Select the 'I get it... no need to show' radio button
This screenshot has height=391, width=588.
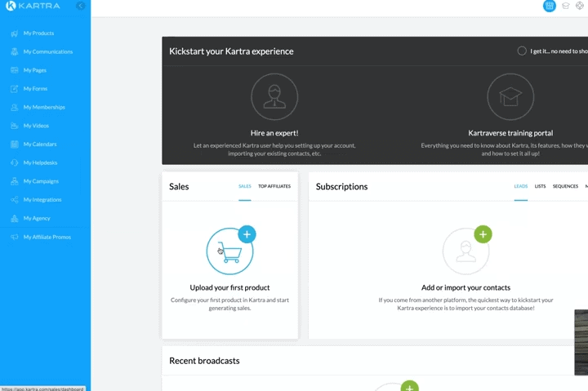pyautogui.click(x=522, y=51)
